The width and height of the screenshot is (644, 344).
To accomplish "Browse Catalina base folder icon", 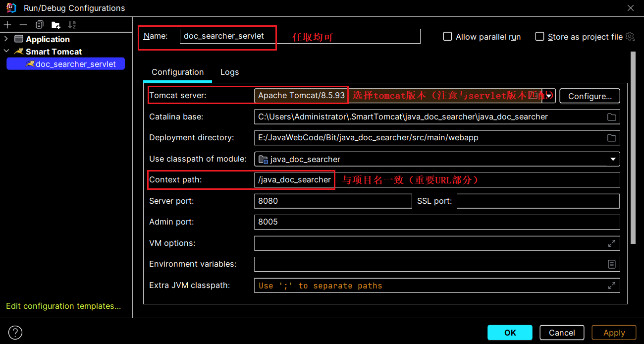I will (612, 117).
